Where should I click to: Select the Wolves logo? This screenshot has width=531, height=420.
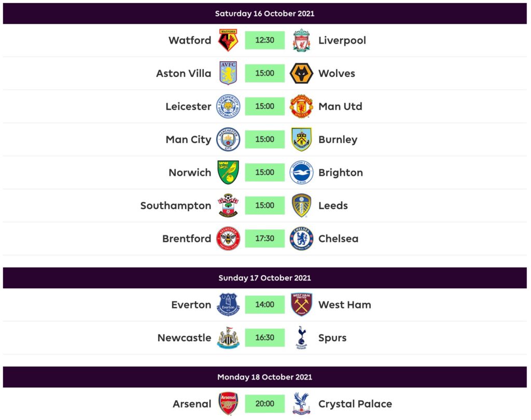301,74
